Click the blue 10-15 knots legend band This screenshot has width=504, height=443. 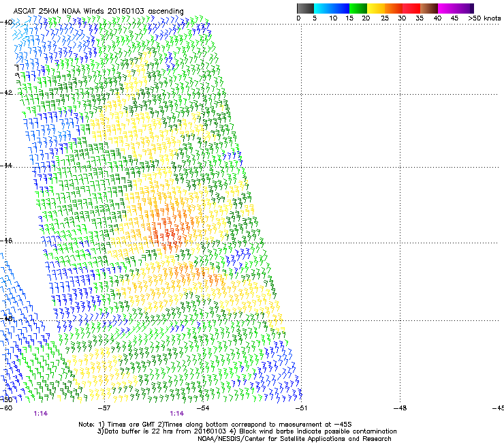(x=340, y=8)
